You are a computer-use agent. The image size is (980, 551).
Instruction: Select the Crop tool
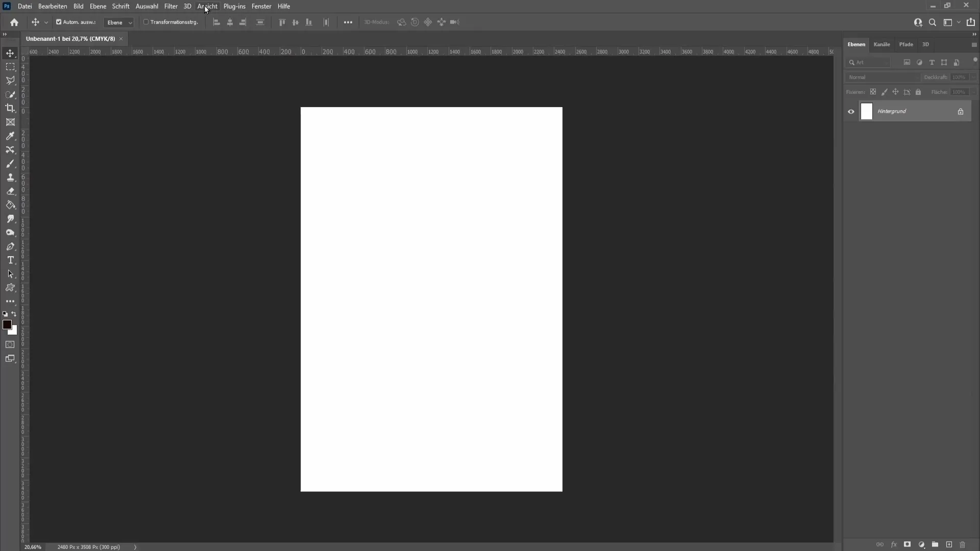click(10, 108)
